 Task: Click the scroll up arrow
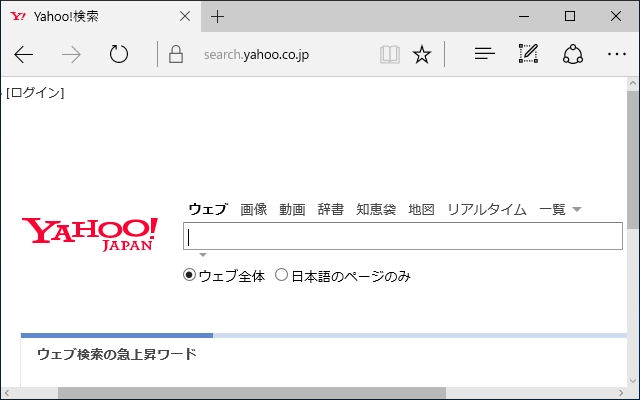tap(633, 84)
